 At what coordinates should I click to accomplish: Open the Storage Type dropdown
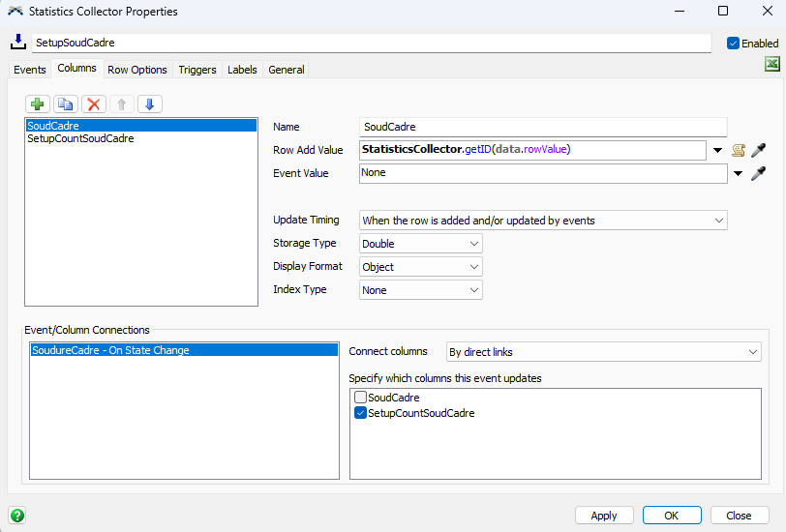click(x=420, y=244)
